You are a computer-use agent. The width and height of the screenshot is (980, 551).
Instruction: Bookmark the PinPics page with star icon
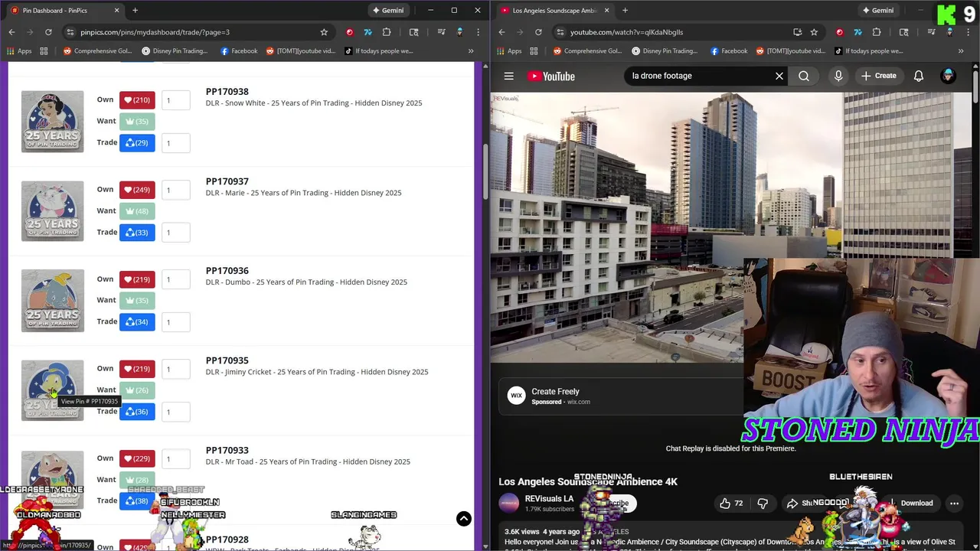click(x=324, y=32)
